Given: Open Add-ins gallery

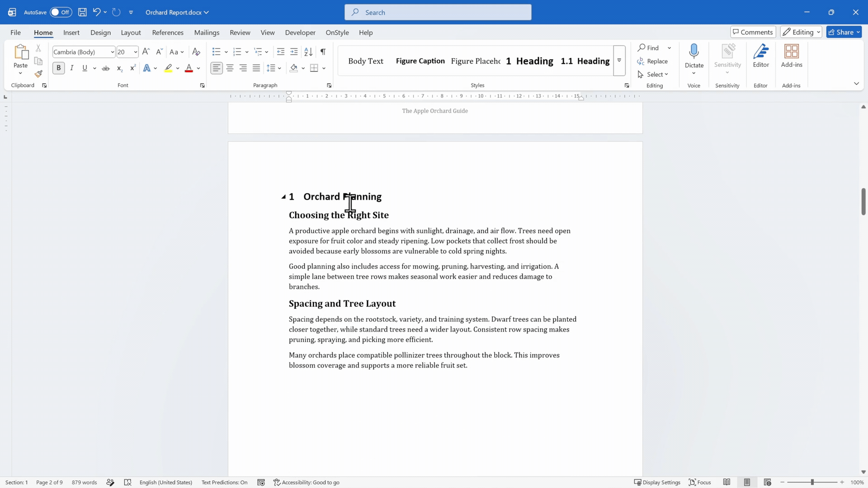Looking at the screenshot, I should coord(792,56).
